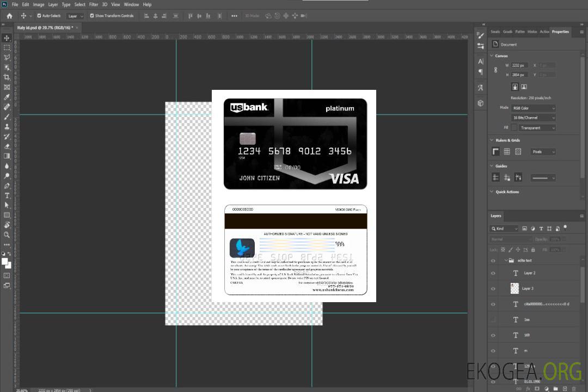The image size is (588, 392).
Task: Select the Horizontal Type tool
Action: (7, 195)
